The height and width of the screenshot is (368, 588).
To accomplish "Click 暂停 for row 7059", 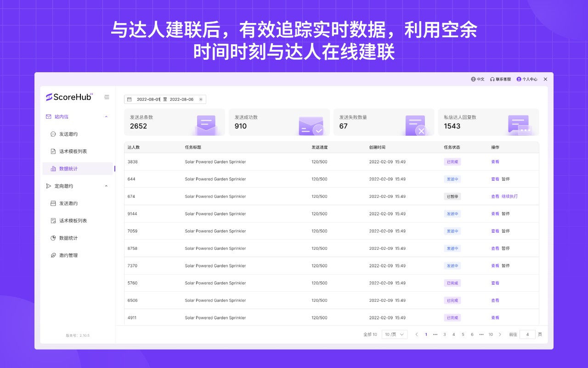I will tap(505, 231).
